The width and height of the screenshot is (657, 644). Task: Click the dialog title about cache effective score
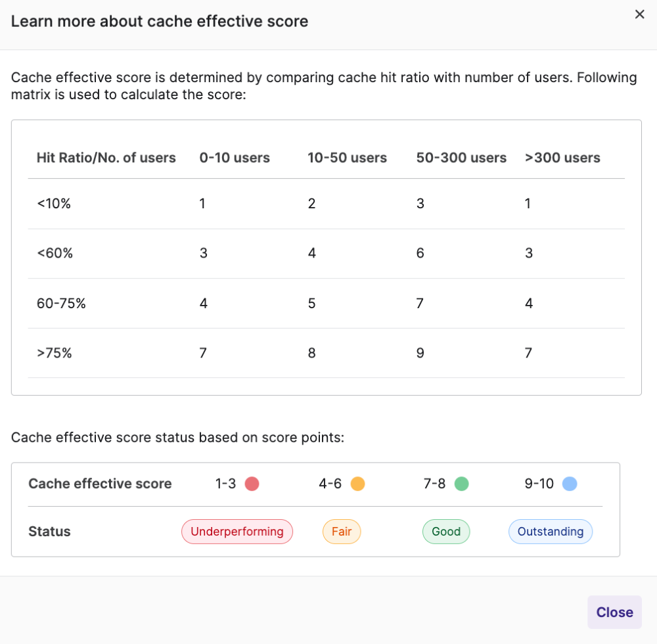160,21
